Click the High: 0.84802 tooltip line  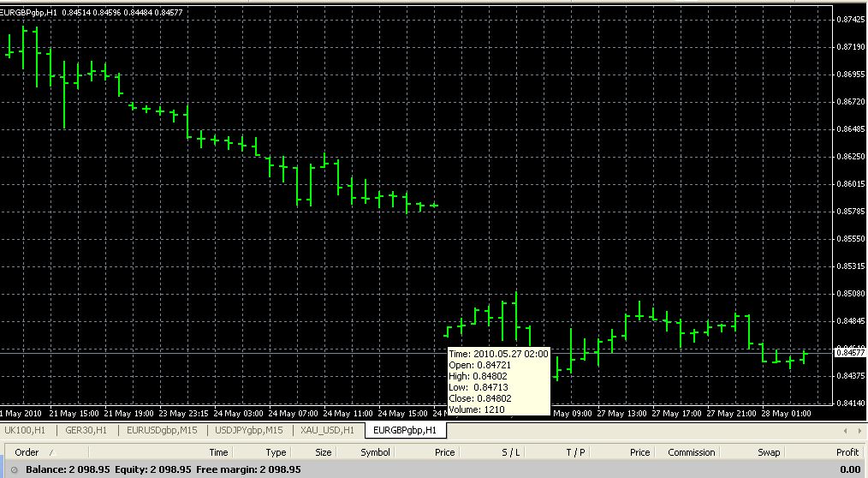(478, 376)
